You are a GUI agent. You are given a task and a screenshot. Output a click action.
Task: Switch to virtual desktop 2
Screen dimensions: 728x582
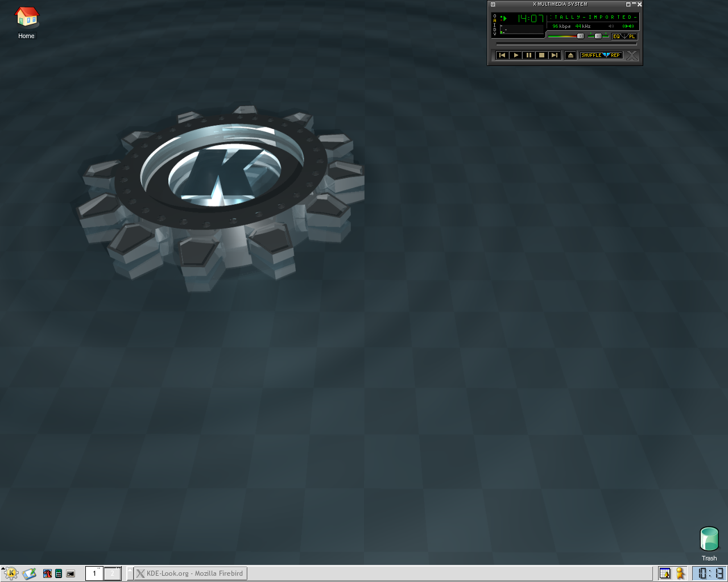(112, 573)
